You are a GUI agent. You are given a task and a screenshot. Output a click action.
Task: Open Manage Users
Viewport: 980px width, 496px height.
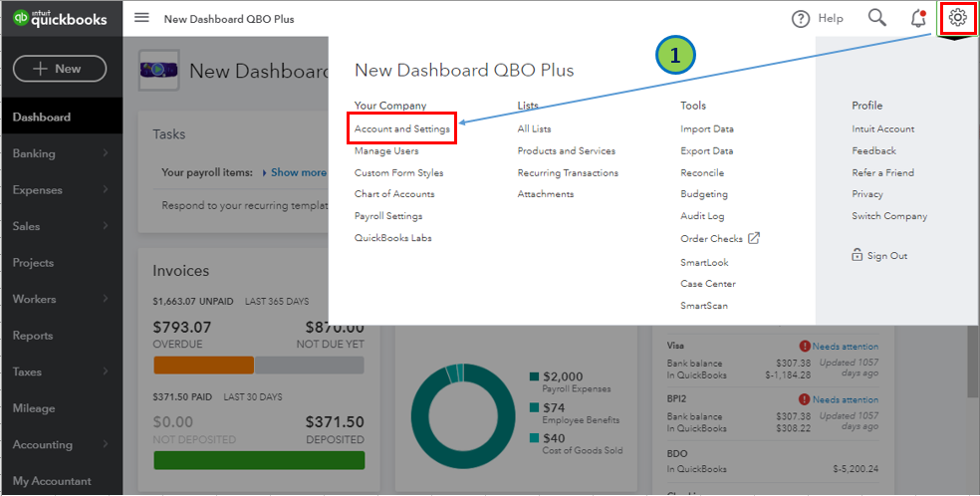[x=386, y=150]
